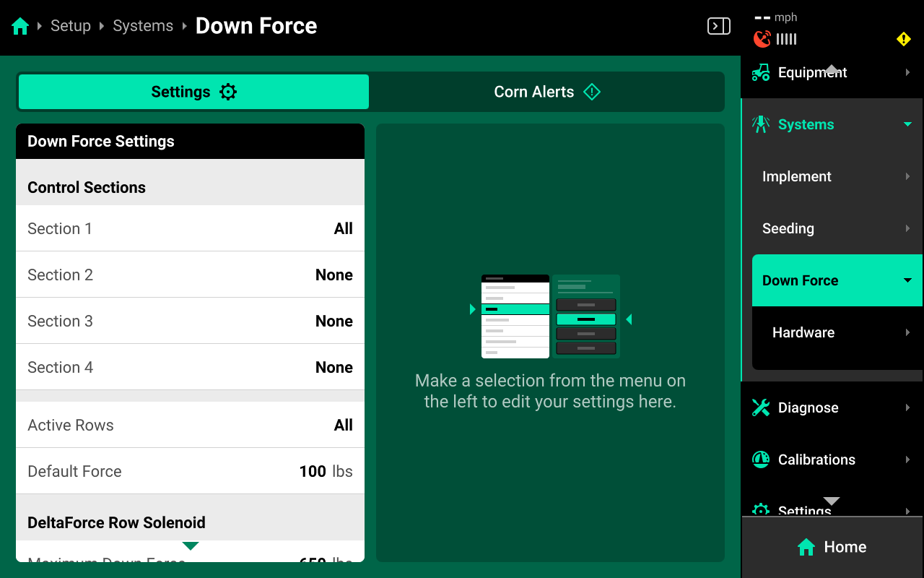Switch to the Corn Alerts tab
The image size is (924, 578).
point(546,92)
